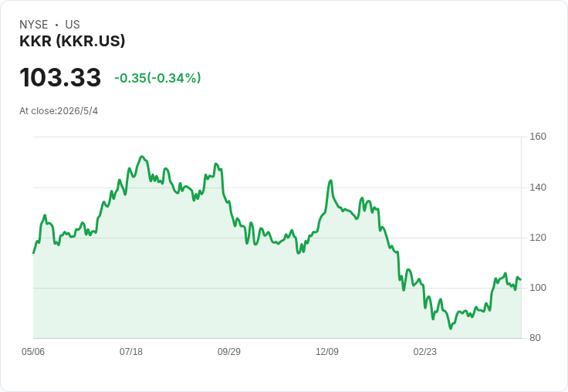Image resolution: width=568 pixels, height=392 pixels.
Task: Click the final endpoint of the price line
Action: (521, 279)
